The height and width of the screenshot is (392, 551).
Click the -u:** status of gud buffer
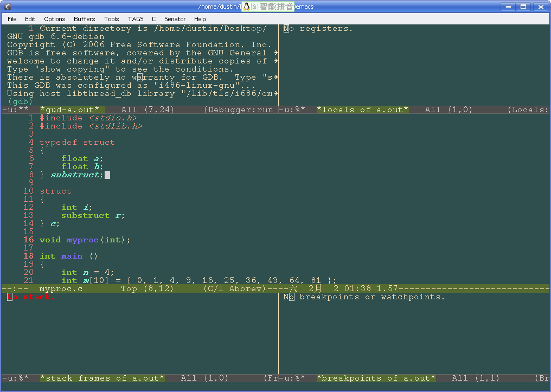(15, 110)
